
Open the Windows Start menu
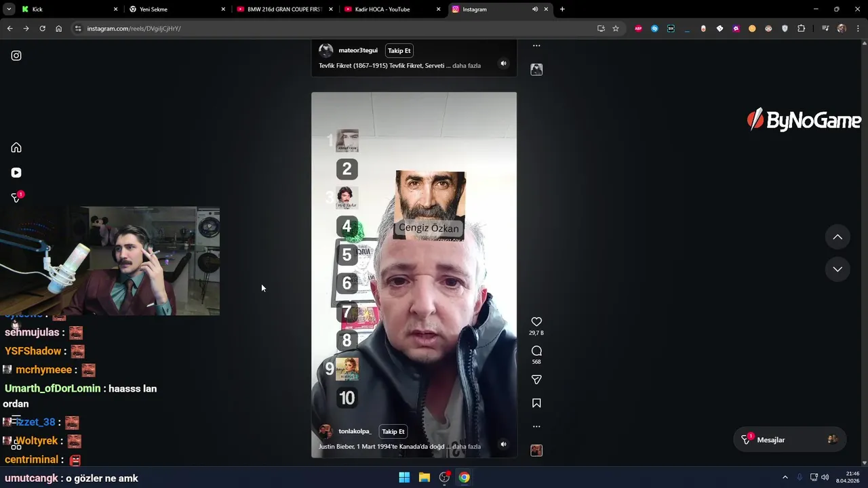(404, 477)
